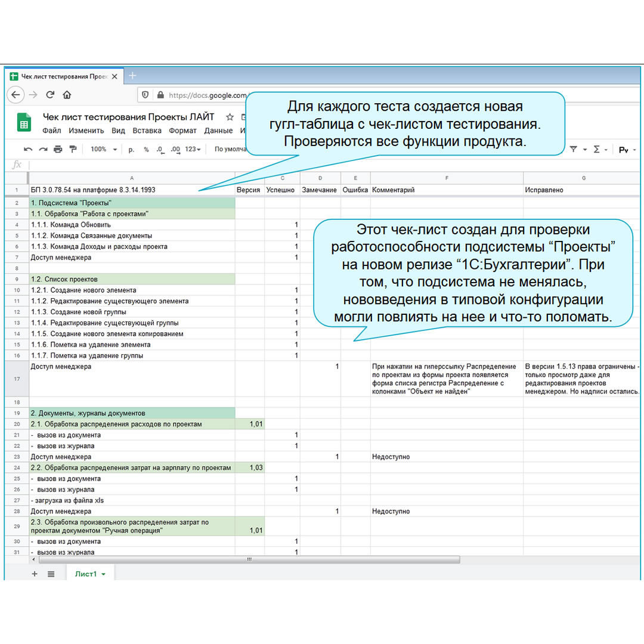Viewport: 644px width, 644px height.
Task: Click the Increase decimal places button
Action: pyautogui.click(x=175, y=150)
